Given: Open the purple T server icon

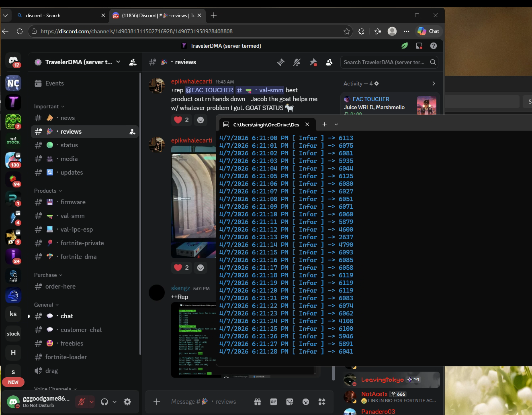Looking at the screenshot, I should (13, 102).
